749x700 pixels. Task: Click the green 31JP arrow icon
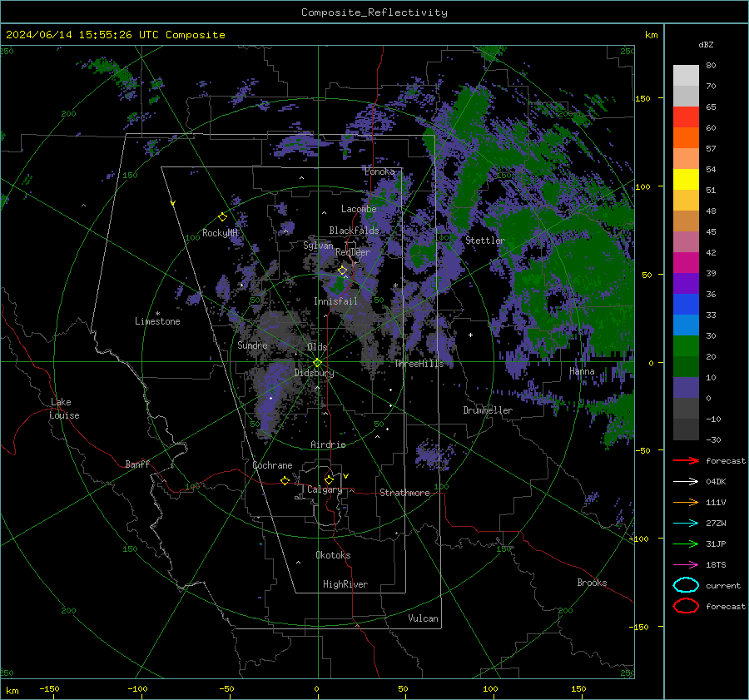[686, 544]
